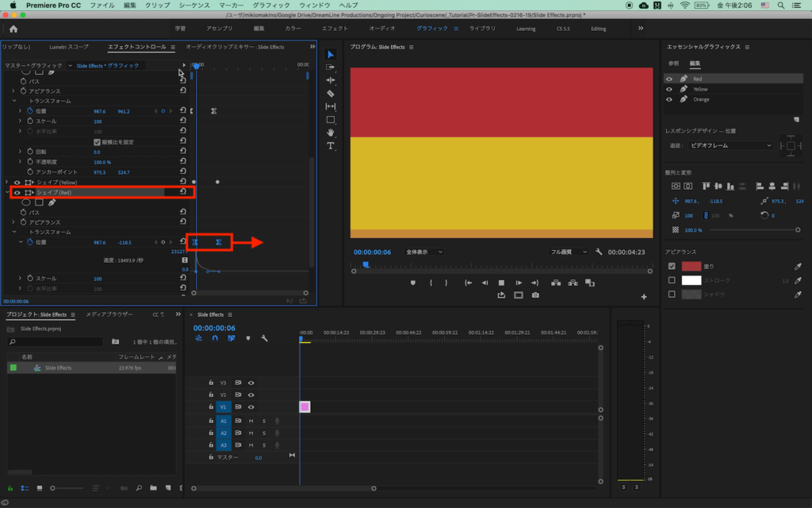Click fill color eyedropper in アピアランス
This screenshot has height=508, width=812.
tap(798, 267)
